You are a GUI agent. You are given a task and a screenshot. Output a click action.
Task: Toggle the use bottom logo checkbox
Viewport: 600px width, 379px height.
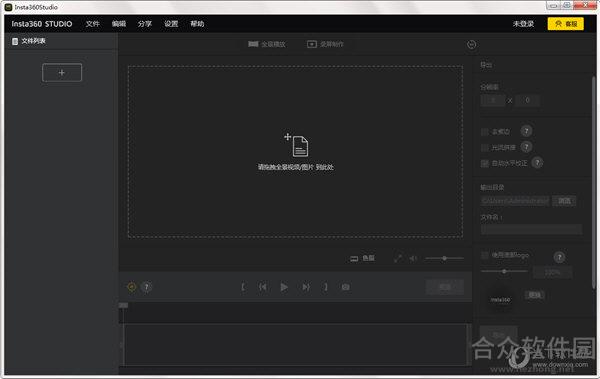[x=484, y=255]
